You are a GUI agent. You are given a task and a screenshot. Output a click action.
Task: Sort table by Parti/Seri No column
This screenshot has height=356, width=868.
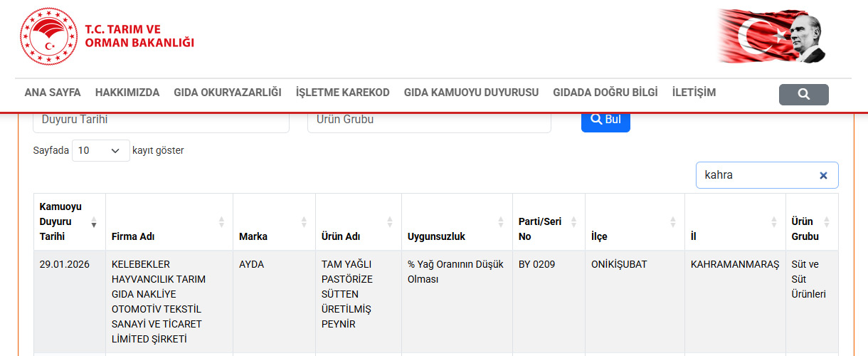point(573,222)
